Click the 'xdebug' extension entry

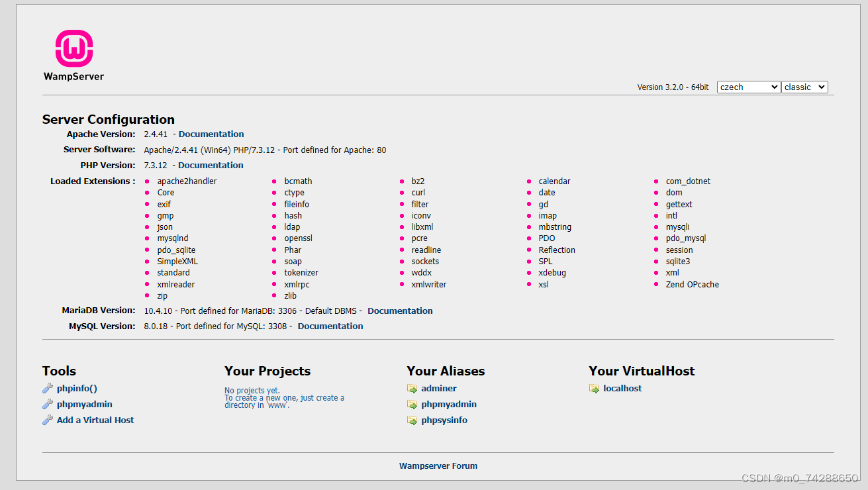[x=552, y=273]
